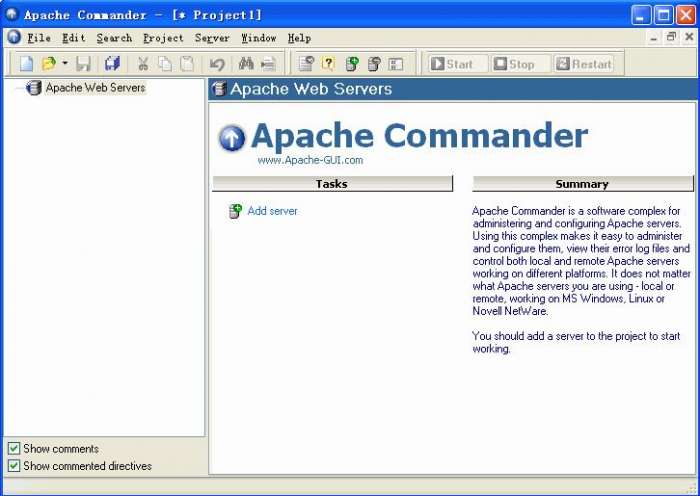The image size is (700, 496).
Task: Click the Undo arrow icon
Action: [217, 64]
